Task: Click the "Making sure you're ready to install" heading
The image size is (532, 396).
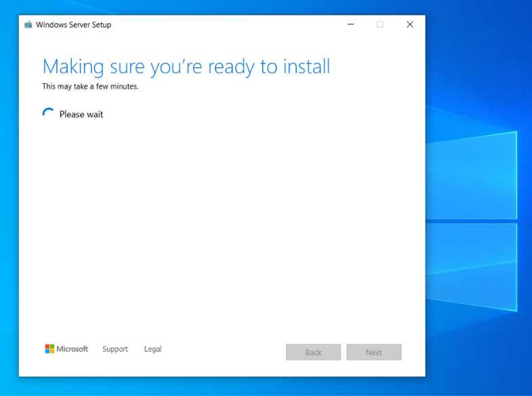Action: click(186, 66)
